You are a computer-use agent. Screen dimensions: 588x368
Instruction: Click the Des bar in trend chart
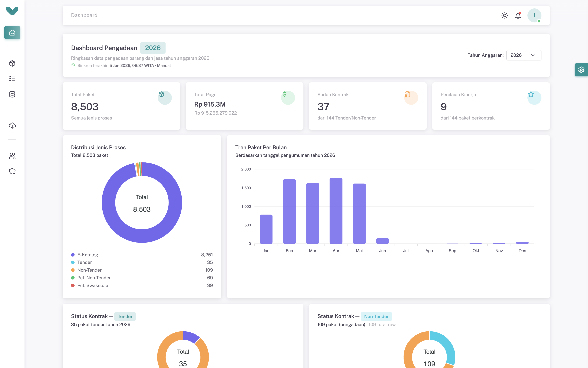click(x=522, y=243)
